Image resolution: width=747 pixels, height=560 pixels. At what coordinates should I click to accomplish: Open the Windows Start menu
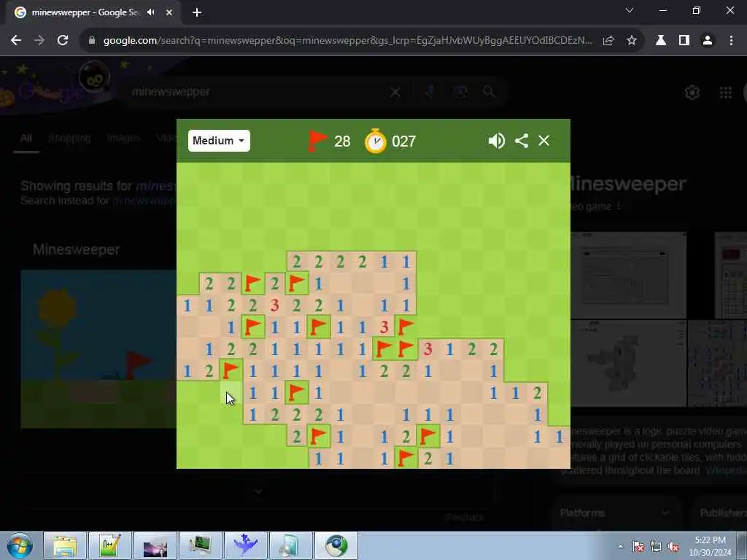click(x=20, y=545)
